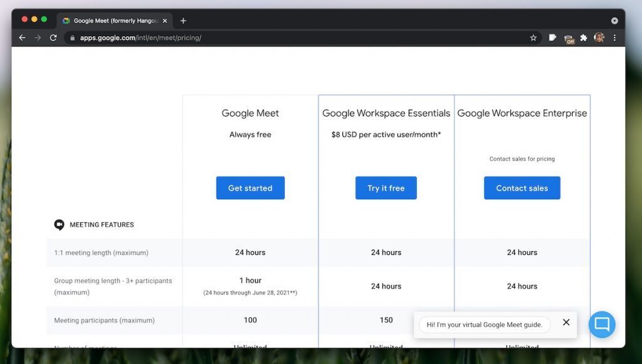
Task: Click the padlock site security icon
Action: 74,37
